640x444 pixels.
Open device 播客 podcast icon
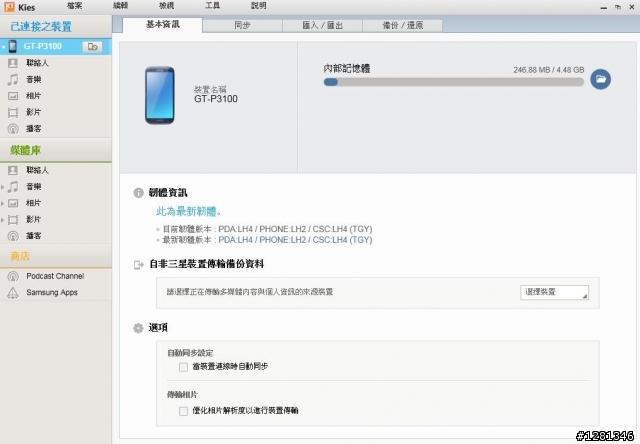[13, 129]
